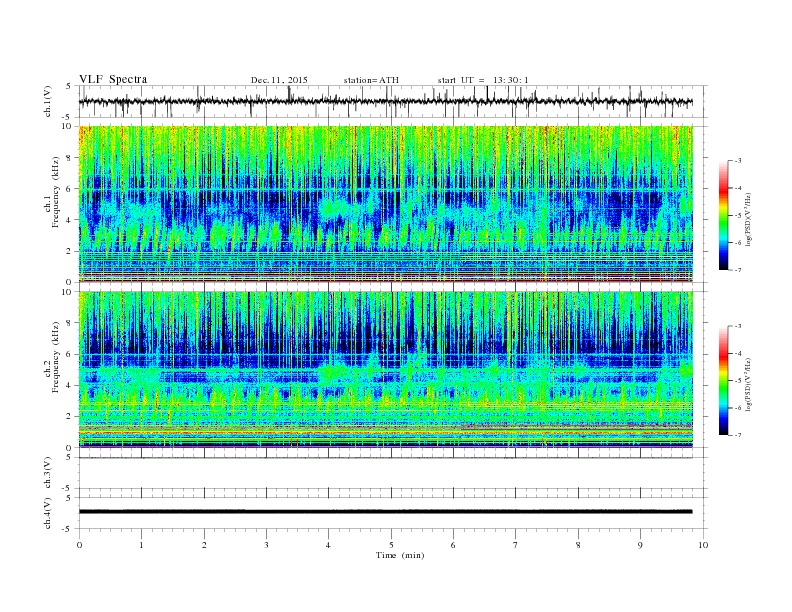Viewport: 792px width, 612px height.
Task: Click the date 'Dec. 11, 2015'
Action: 279,80
